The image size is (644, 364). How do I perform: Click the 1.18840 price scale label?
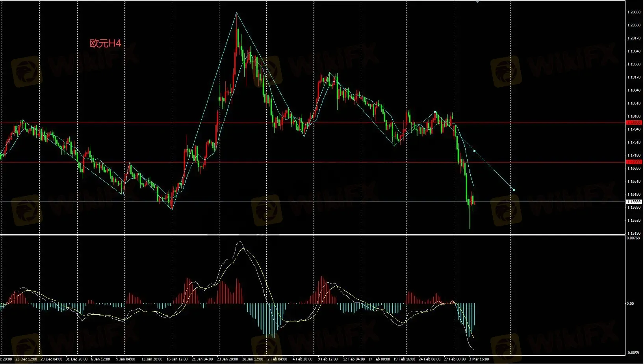pos(634,90)
